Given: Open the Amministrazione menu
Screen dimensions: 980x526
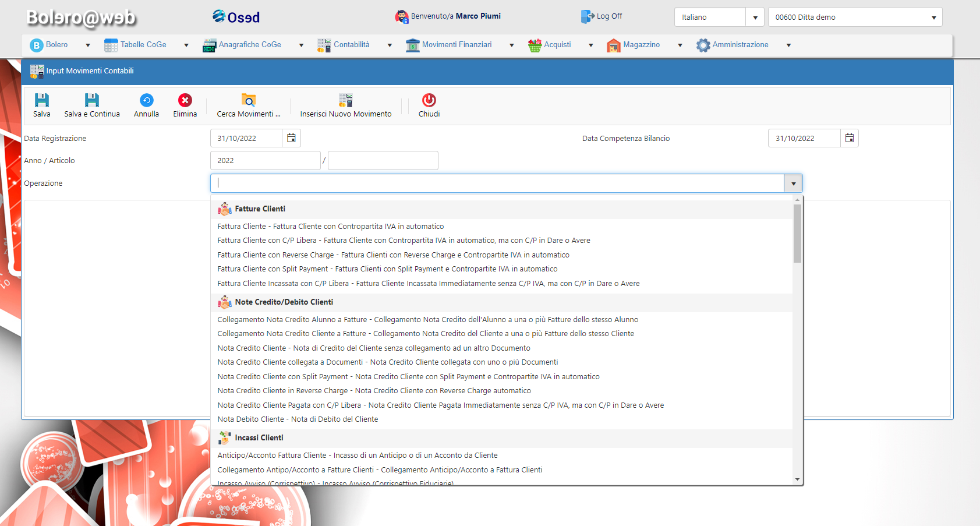Looking at the screenshot, I should (741, 45).
